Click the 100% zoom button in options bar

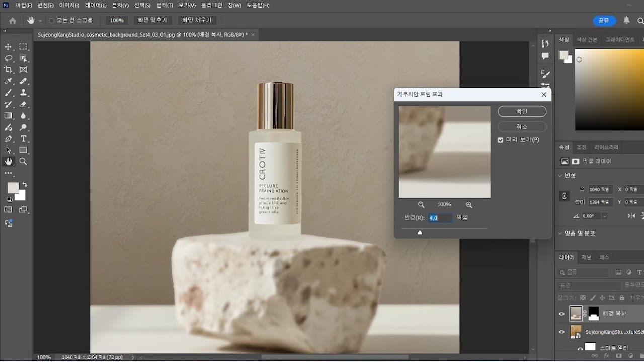pos(117,20)
